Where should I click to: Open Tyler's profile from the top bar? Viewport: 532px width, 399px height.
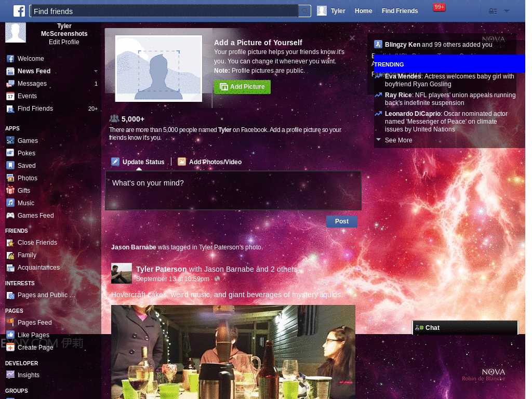click(x=331, y=11)
